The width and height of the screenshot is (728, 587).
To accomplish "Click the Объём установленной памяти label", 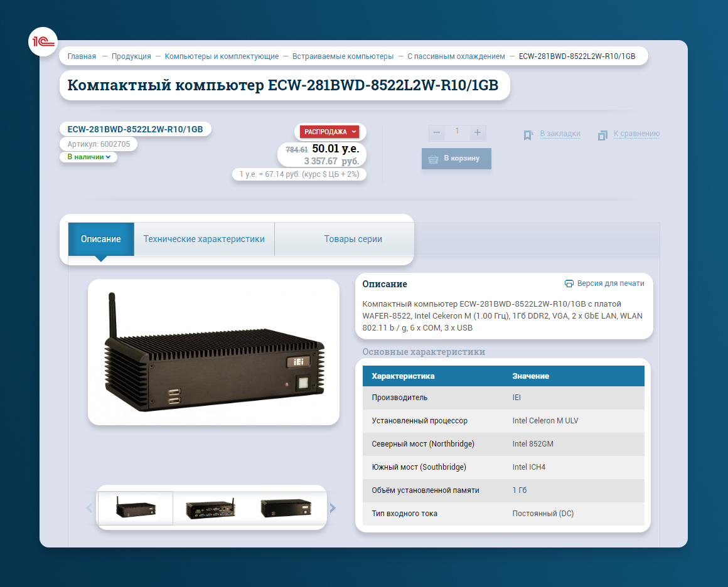I will coord(426,490).
